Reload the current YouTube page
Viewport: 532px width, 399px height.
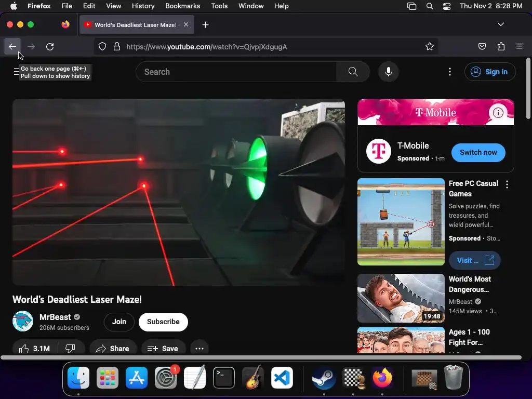click(x=50, y=46)
